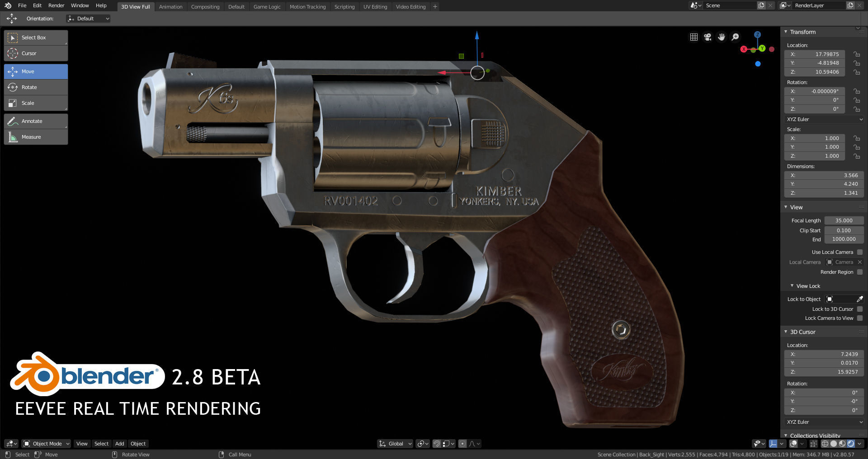Switch to the Scale tool
The image size is (868, 459).
36,103
